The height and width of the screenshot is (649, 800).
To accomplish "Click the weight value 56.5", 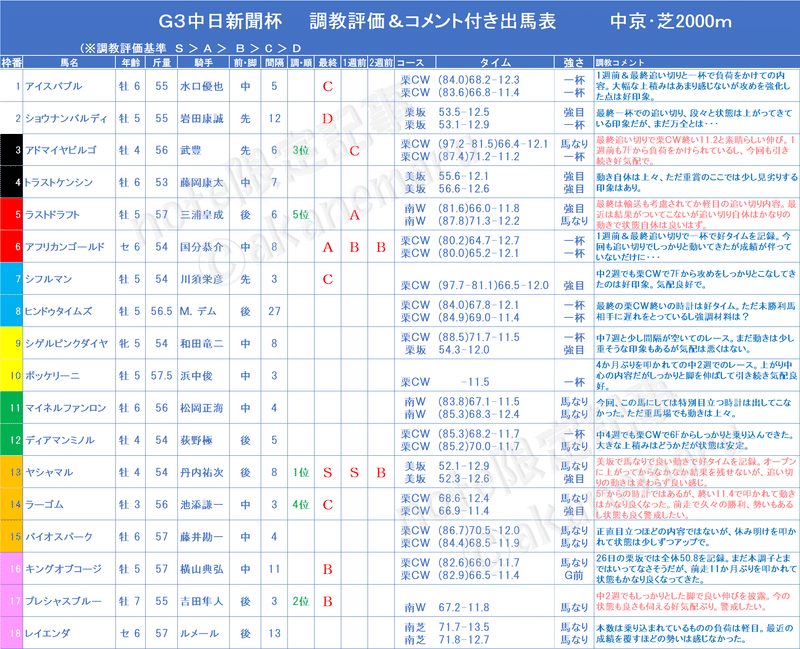I will coord(162,311).
